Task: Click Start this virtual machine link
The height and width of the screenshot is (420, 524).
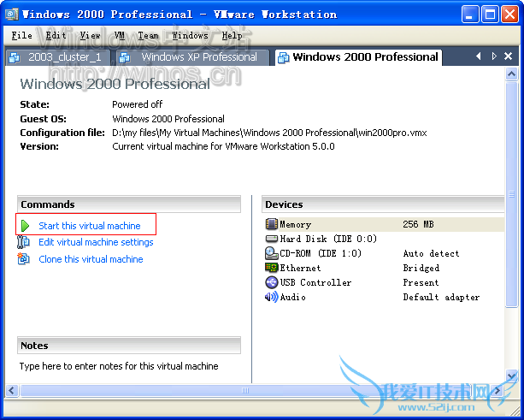Action: point(90,226)
